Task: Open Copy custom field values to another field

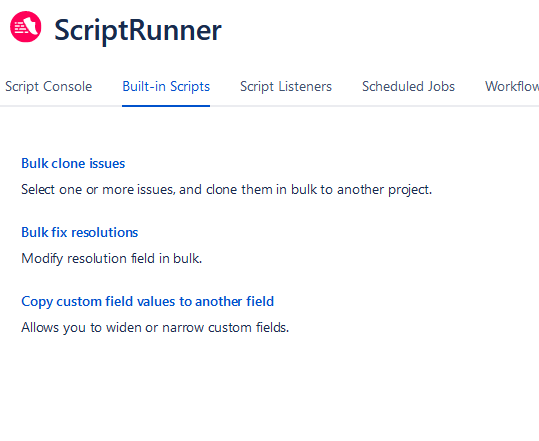Action: (147, 301)
